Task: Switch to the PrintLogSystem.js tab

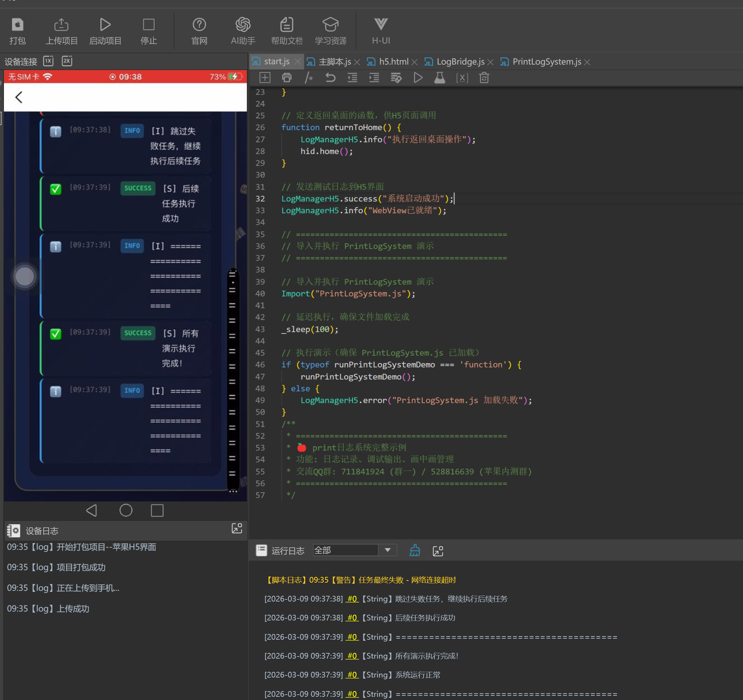Action: pyautogui.click(x=546, y=62)
